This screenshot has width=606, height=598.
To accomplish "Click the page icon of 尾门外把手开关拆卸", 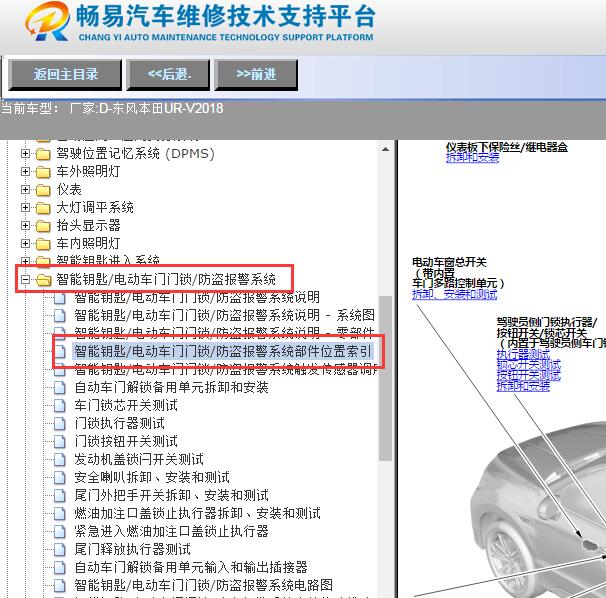I will click(x=60, y=496).
